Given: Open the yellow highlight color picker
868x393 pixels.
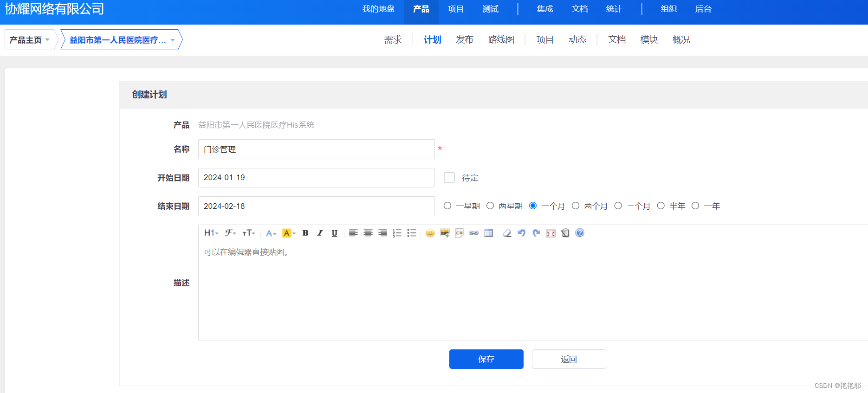Looking at the screenshot, I should pos(289,233).
